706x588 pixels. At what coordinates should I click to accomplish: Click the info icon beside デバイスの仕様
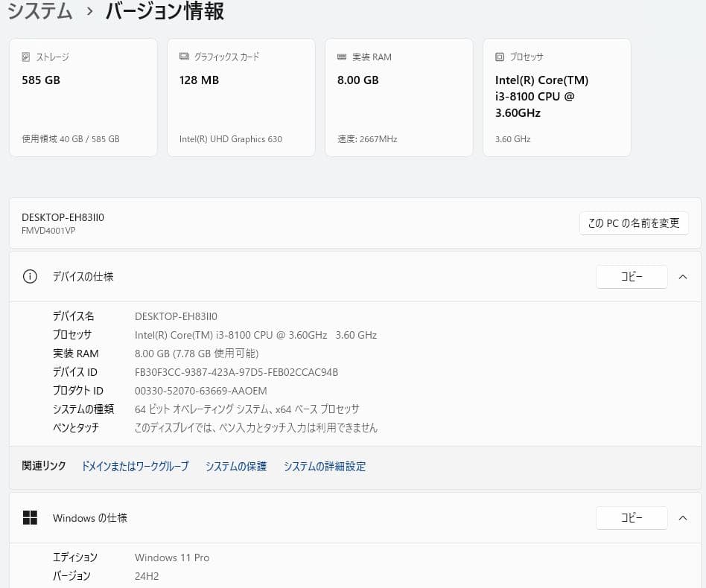[30, 276]
